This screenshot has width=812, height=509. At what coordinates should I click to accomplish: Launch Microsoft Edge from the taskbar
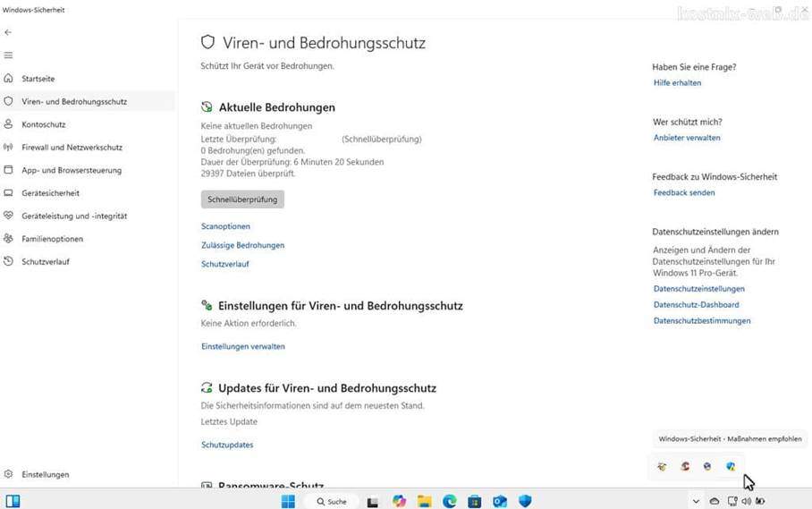pos(450,501)
